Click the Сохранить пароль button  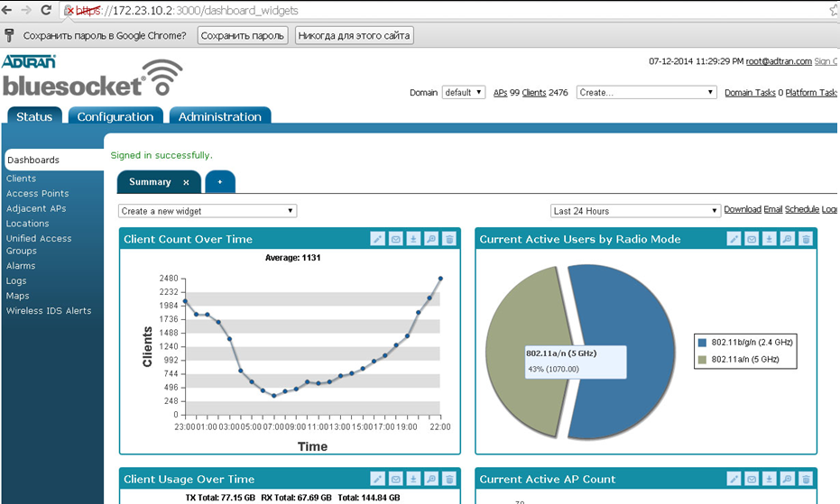[x=243, y=35]
